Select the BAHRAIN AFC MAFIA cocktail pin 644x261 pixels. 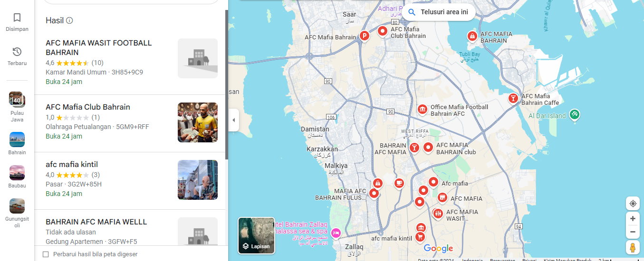(414, 148)
